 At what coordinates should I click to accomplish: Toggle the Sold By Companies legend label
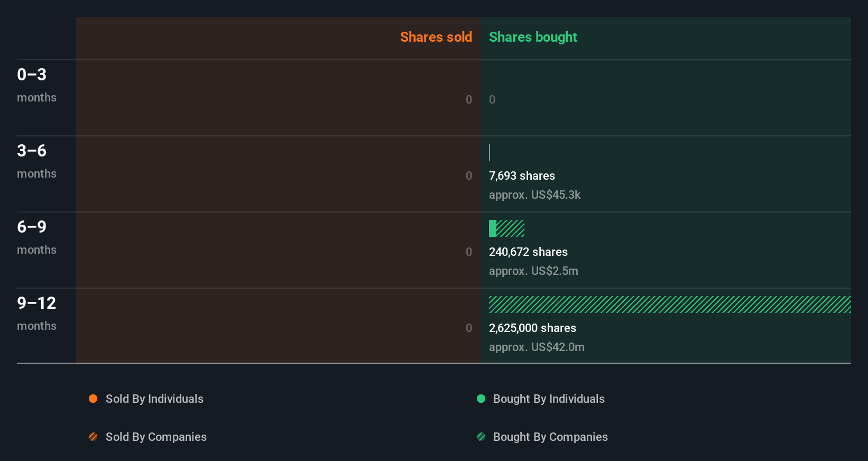pos(156,437)
